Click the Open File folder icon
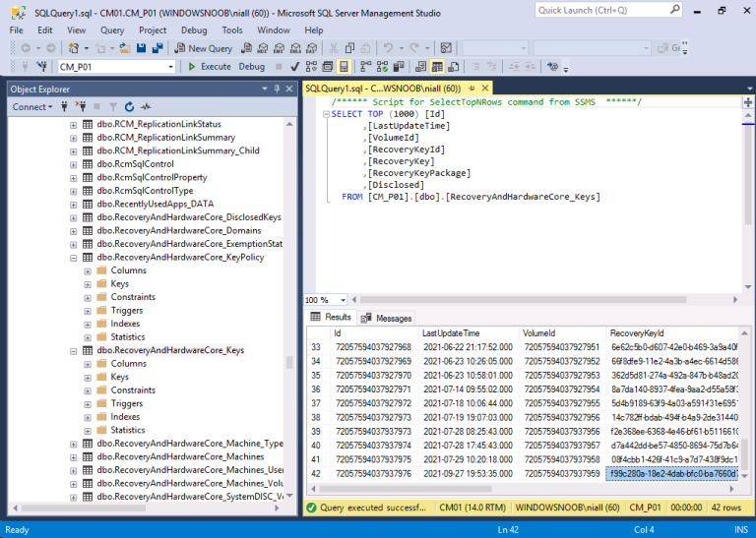Screen dimensions: 756x538 [126, 48]
